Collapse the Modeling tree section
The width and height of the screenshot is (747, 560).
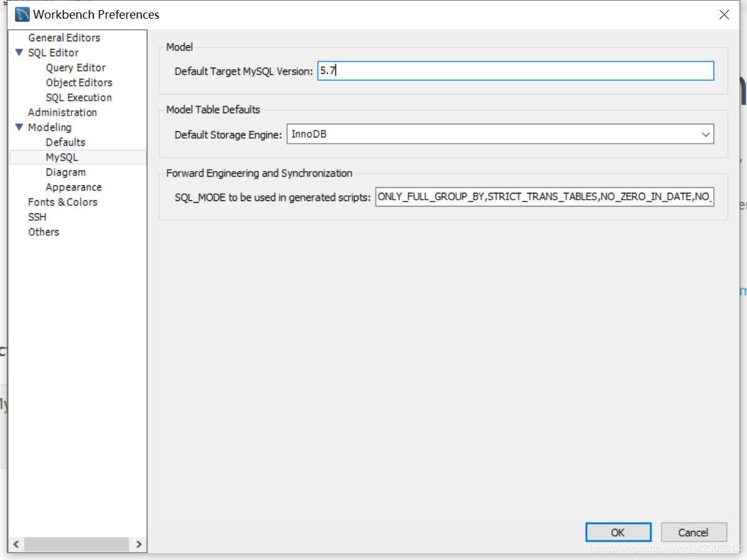click(19, 128)
